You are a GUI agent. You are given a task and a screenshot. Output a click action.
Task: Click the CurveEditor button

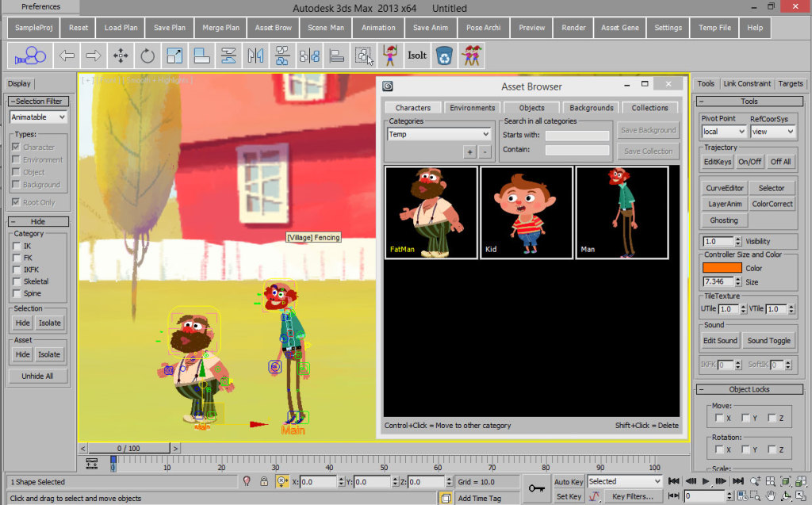click(x=725, y=188)
